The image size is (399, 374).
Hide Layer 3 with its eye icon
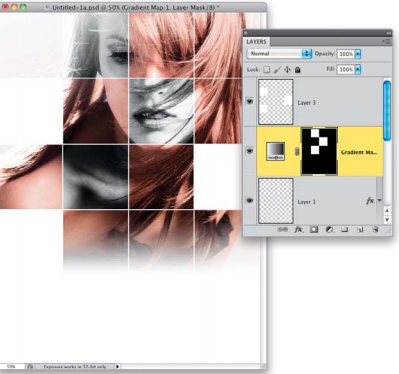[249, 102]
